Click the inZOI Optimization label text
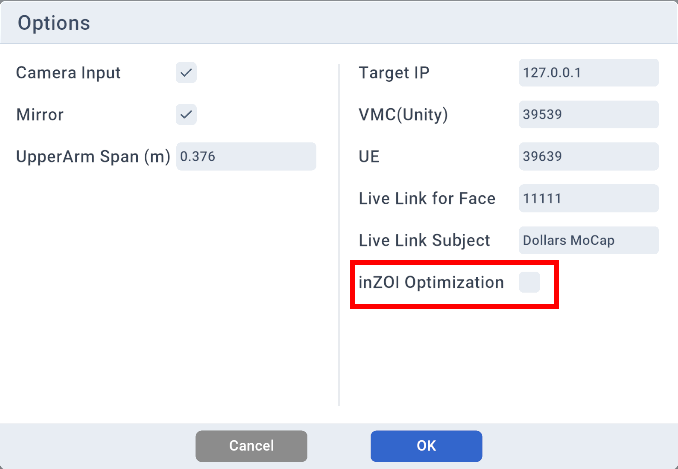The image size is (678, 469). tap(431, 283)
